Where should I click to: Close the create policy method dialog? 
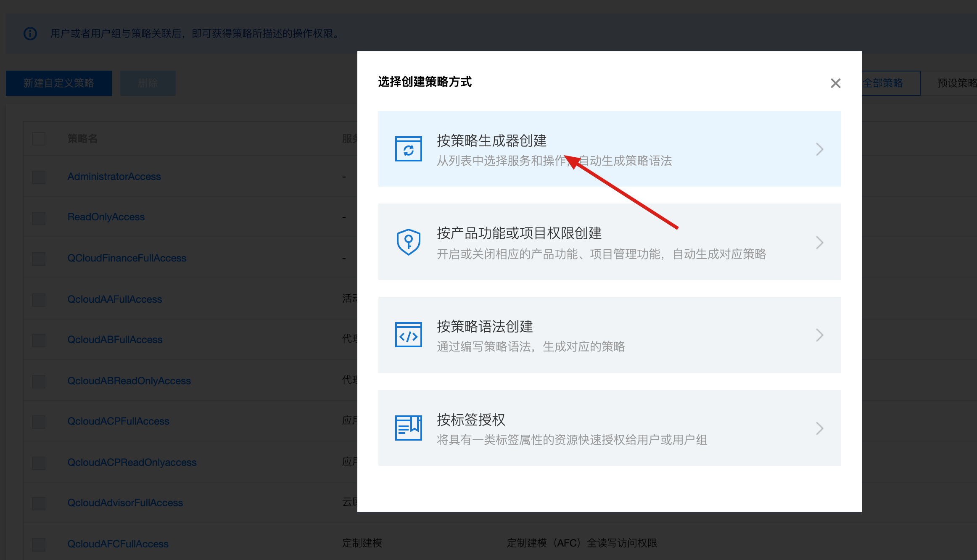835,83
